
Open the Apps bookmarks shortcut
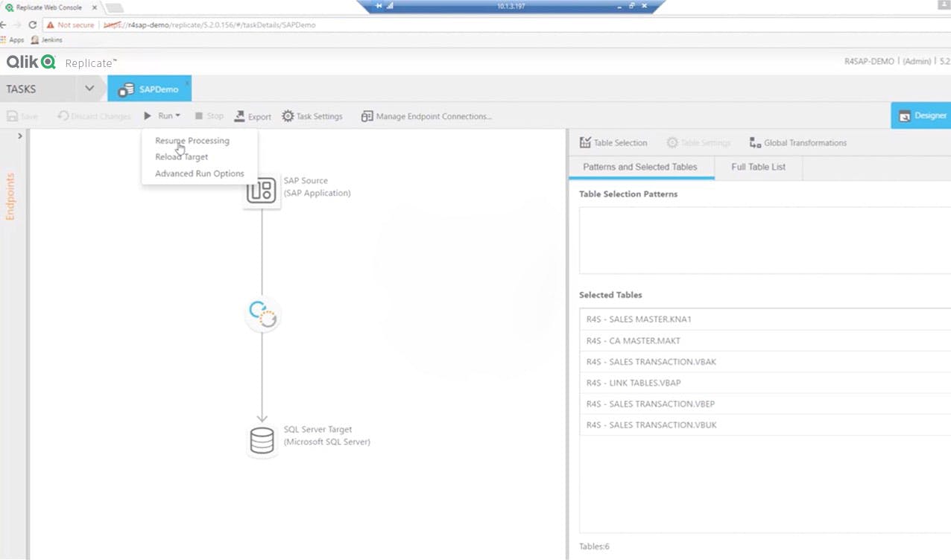(x=13, y=39)
